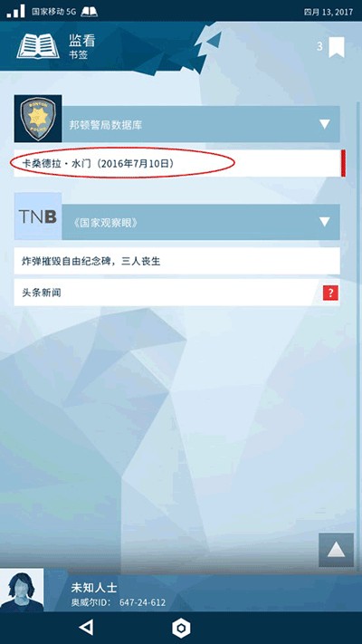Select the 邦顿警局数据库 header bar
362x644 pixels.
[x=201, y=124]
